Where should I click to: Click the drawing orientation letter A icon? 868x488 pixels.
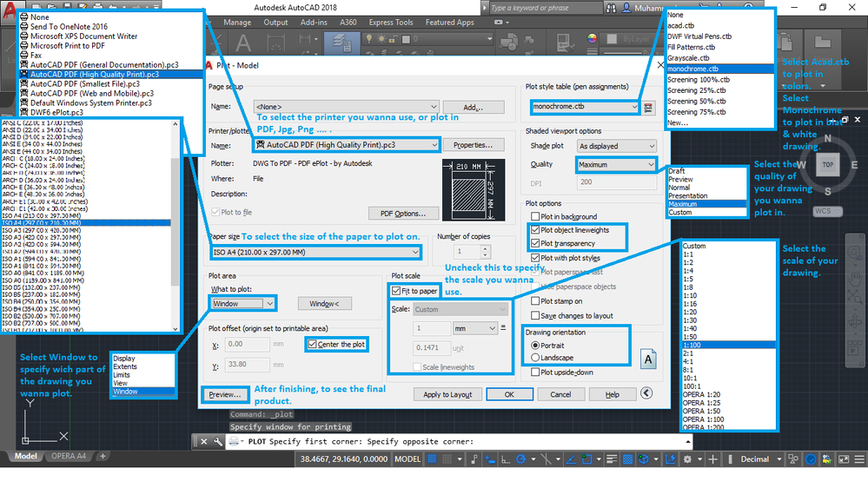point(648,359)
